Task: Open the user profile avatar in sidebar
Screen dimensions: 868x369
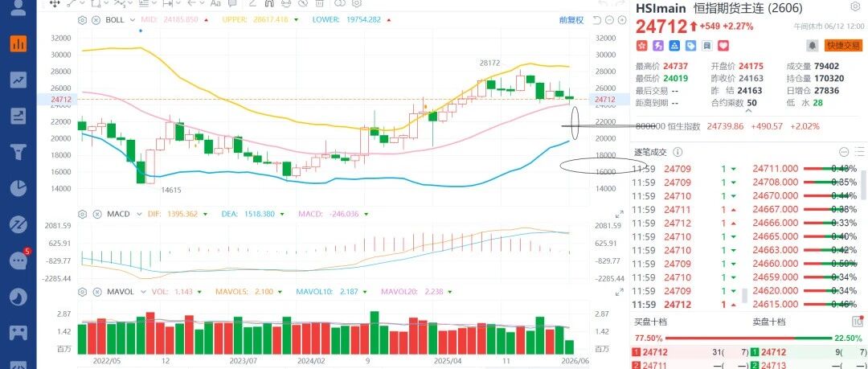Action: [x=18, y=6]
